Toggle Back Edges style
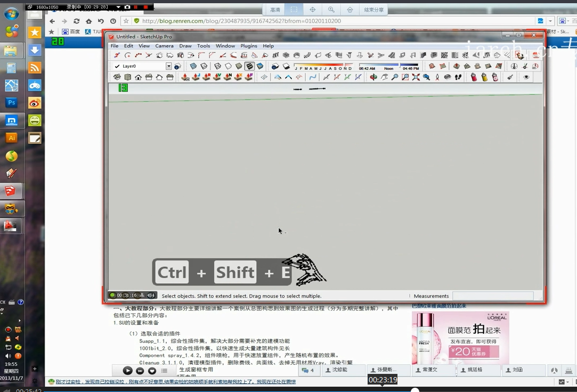The width and height of the screenshot is (577, 392). [204, 66]
